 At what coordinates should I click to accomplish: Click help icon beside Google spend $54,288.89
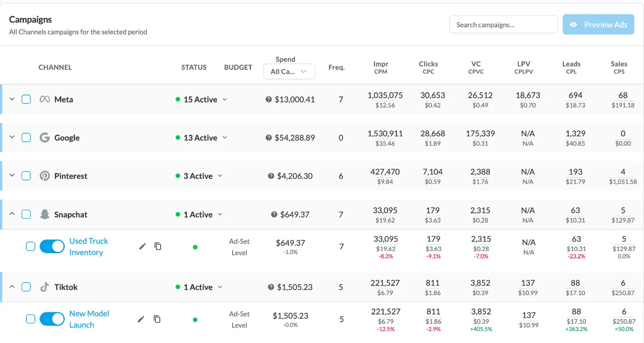pos(269,137)
